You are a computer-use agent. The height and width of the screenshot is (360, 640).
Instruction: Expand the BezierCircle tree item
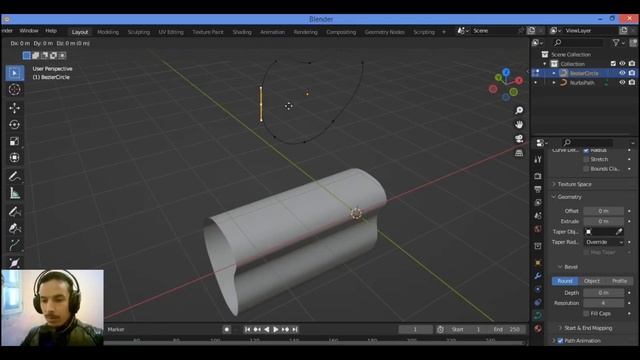click(x=554, y=73)
